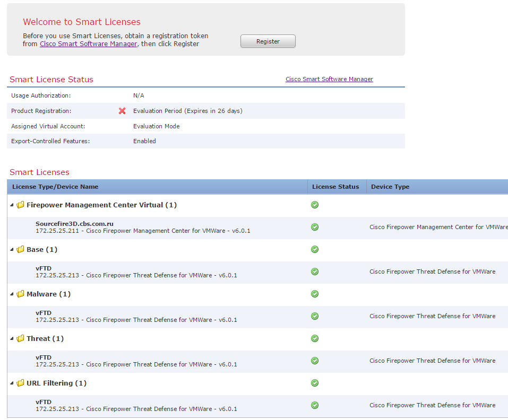Click the 'Enabled' export-controlled features value

pyautogui.click(x=144, y=141)
